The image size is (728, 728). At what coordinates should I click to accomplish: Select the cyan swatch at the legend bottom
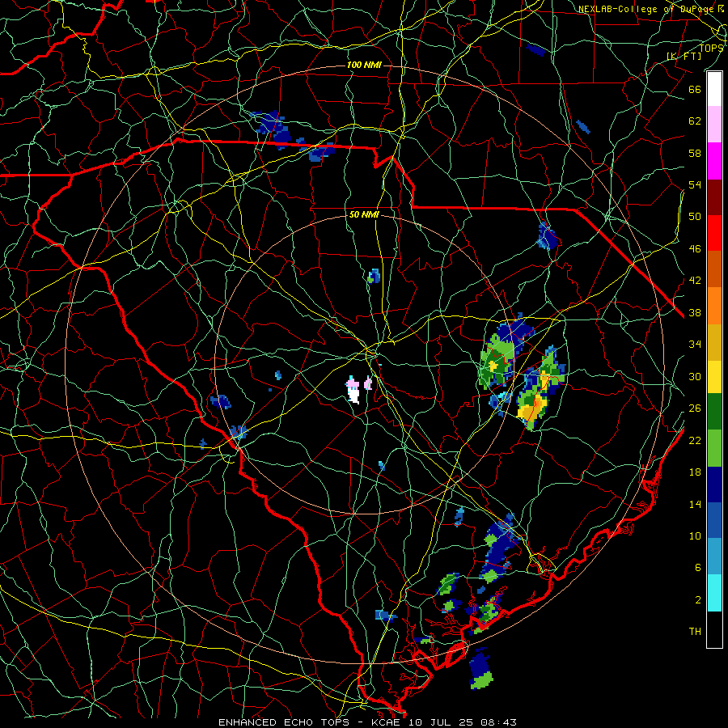tap(714, 594)
